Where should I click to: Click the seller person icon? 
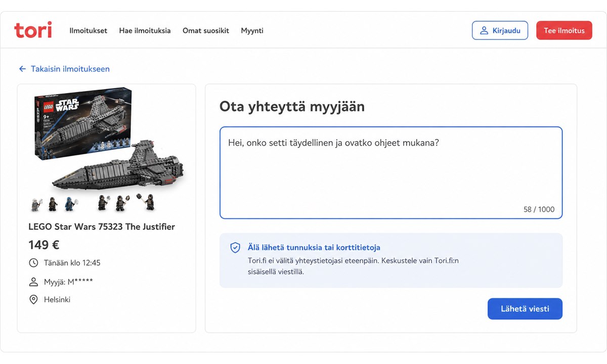(33, 282)
